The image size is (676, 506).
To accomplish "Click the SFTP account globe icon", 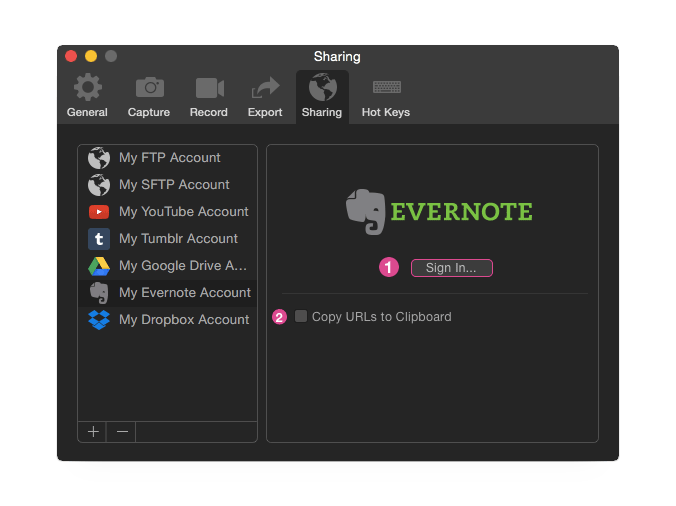I will click(99, 185).
